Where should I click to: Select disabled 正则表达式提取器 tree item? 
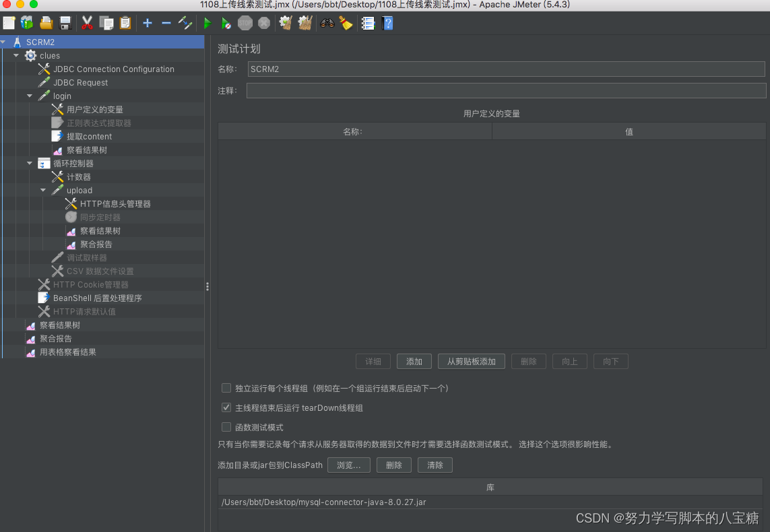pos(99,123)
